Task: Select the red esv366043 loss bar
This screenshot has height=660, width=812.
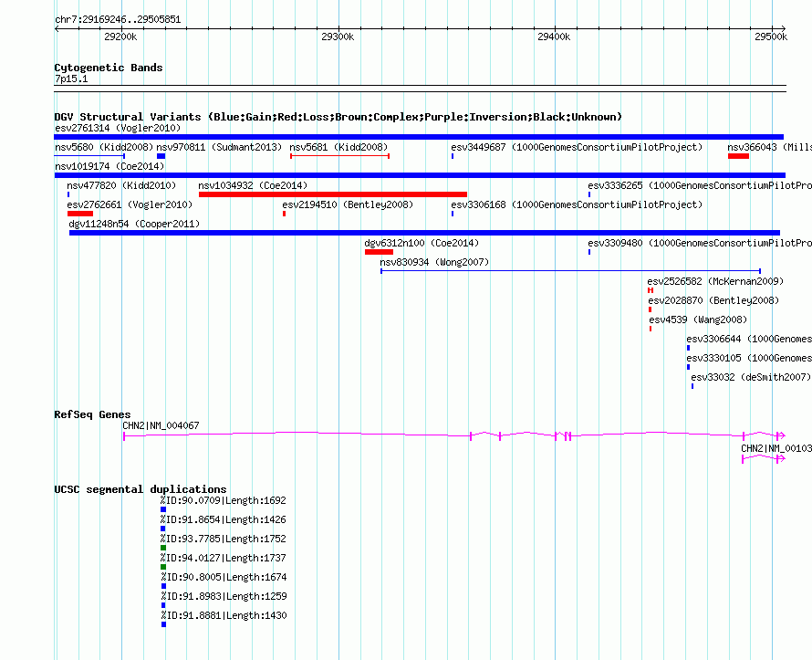Action: coord(738,156)
